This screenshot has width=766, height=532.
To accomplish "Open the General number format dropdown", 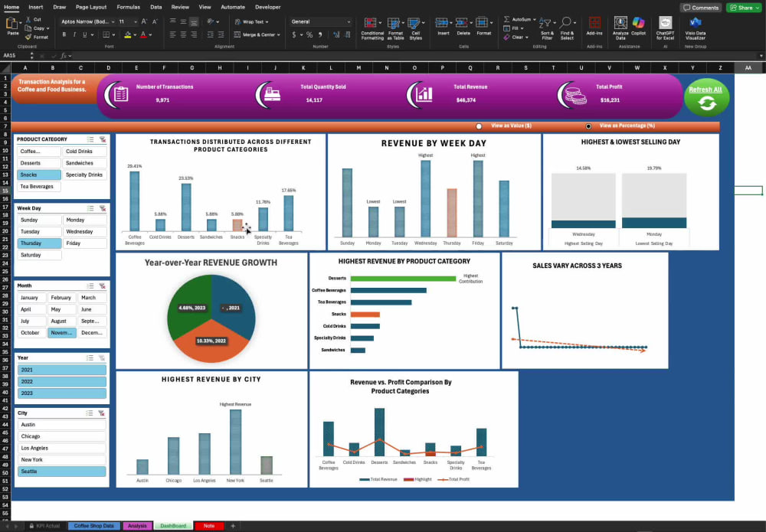I will tap(349, 22).
